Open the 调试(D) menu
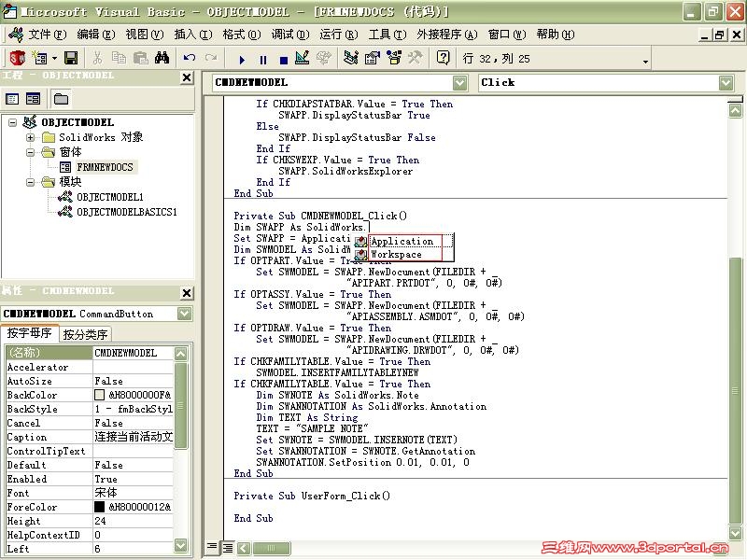 click(x=290, y=35)
